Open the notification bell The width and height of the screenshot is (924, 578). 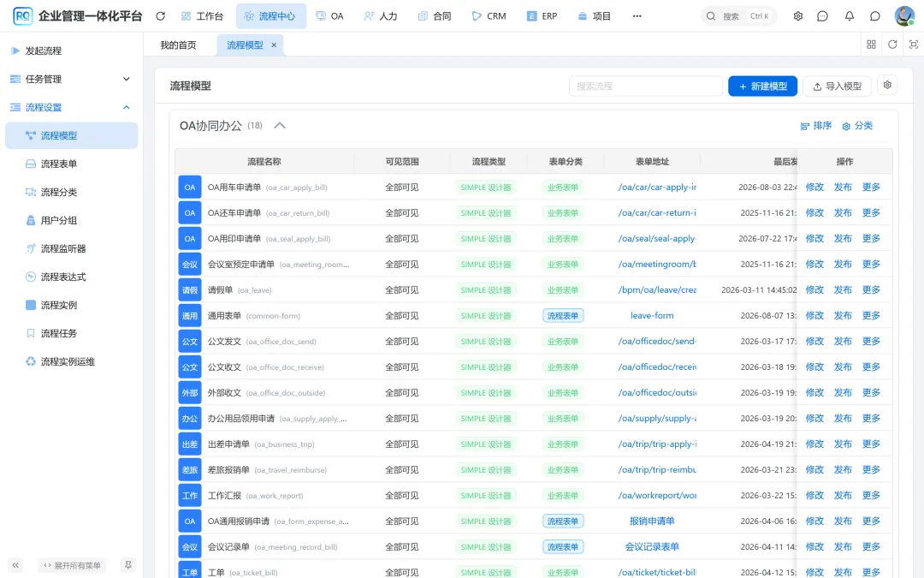click(x=850, y=16)
